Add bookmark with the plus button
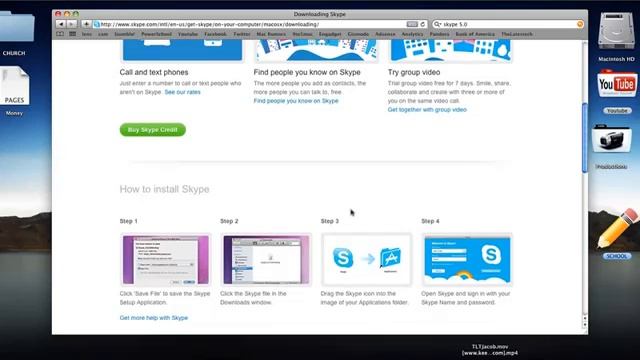Viewport: 640px width, 360px height. 86,24
